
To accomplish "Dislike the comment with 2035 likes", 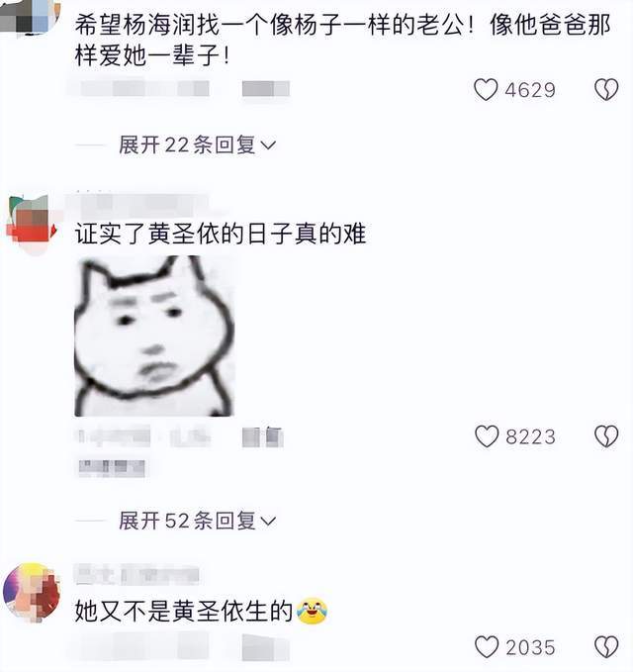I will pyautogui.click(x=606, y=647).
